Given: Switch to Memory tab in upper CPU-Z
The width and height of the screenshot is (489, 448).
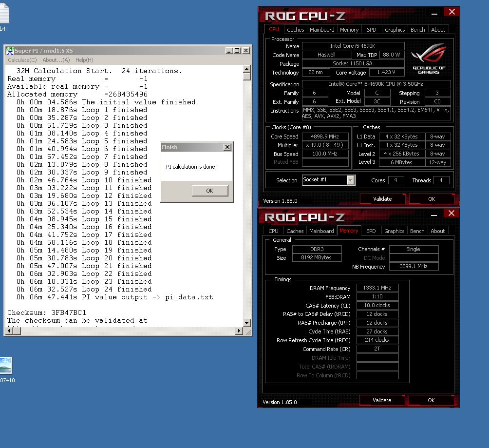Looking at the screenshot, I should click(x=349, y=30).
